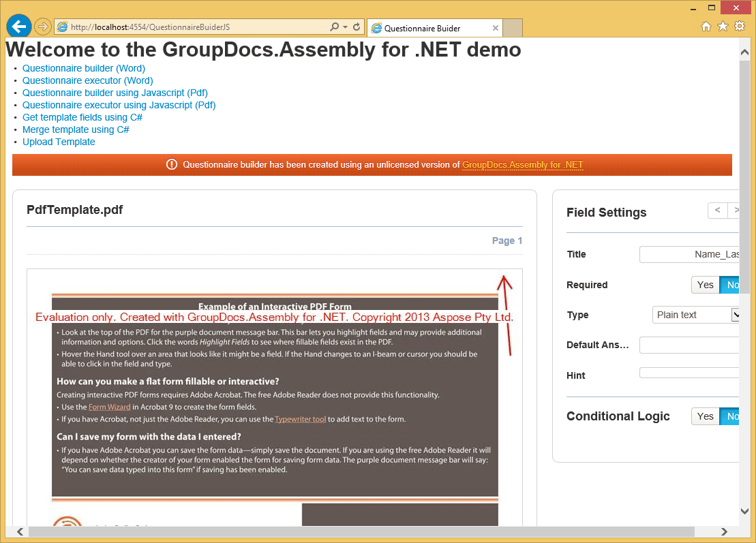The image size is (756, 543).
Task: Click the browser Forward arrow button
Action: coord(43,27)
